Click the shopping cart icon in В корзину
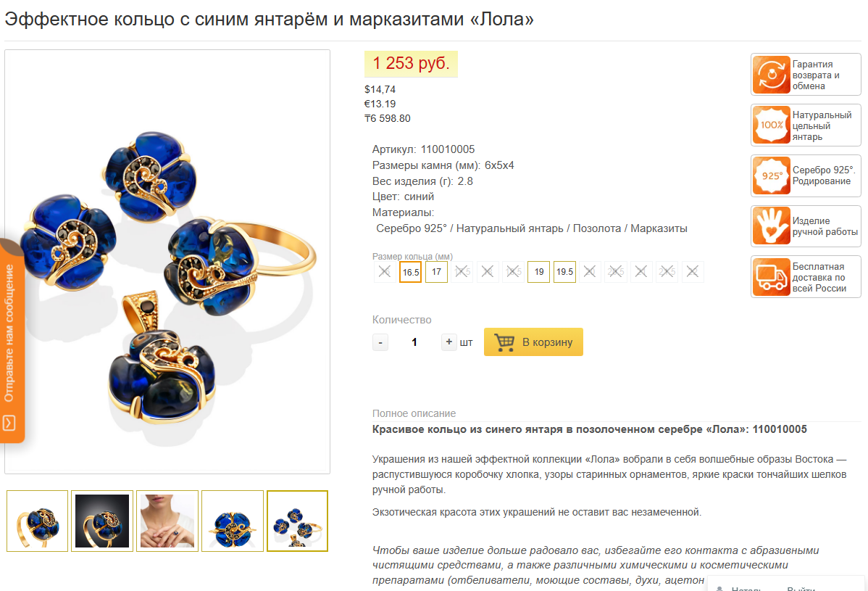 pos(504,342)
